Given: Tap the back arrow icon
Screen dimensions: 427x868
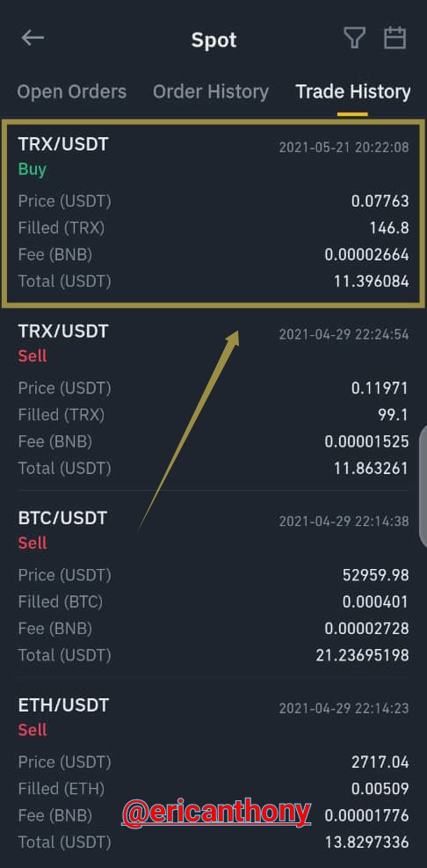Looking at the screenshot, I should 33,38.
